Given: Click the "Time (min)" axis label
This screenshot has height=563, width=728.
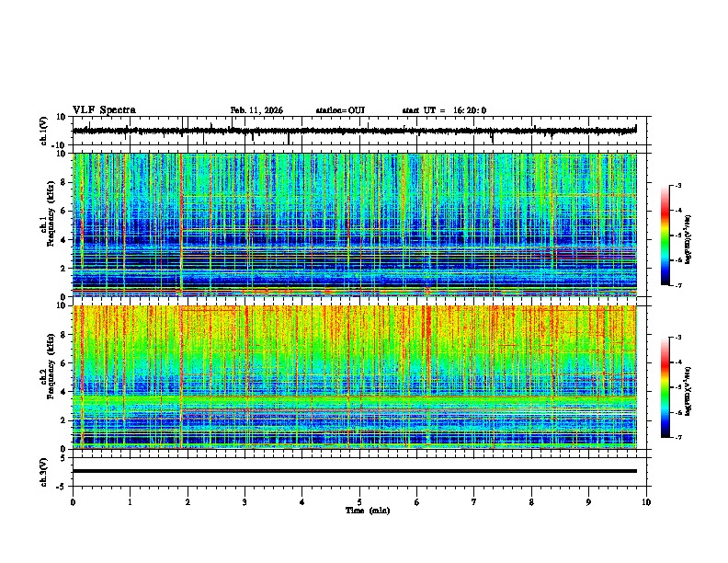Looking at the screenshot, I should pos(368,511).
